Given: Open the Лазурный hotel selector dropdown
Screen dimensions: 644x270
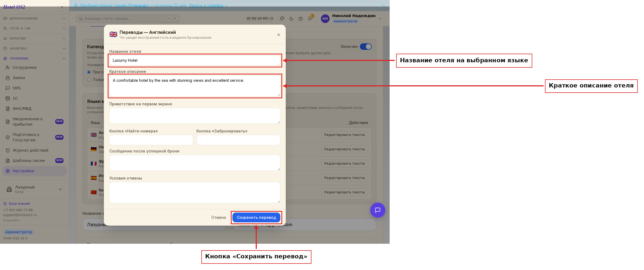Looking at the screenshot, I should click(34, 189).
